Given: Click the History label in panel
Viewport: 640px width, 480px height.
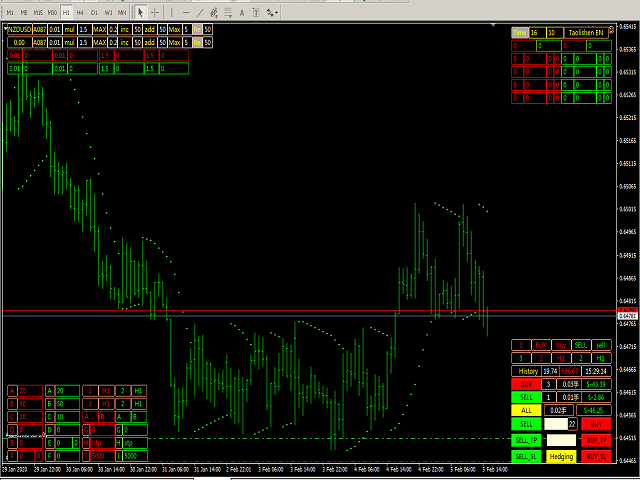Looking at the screenshot, I should click(x=527, y=371).
